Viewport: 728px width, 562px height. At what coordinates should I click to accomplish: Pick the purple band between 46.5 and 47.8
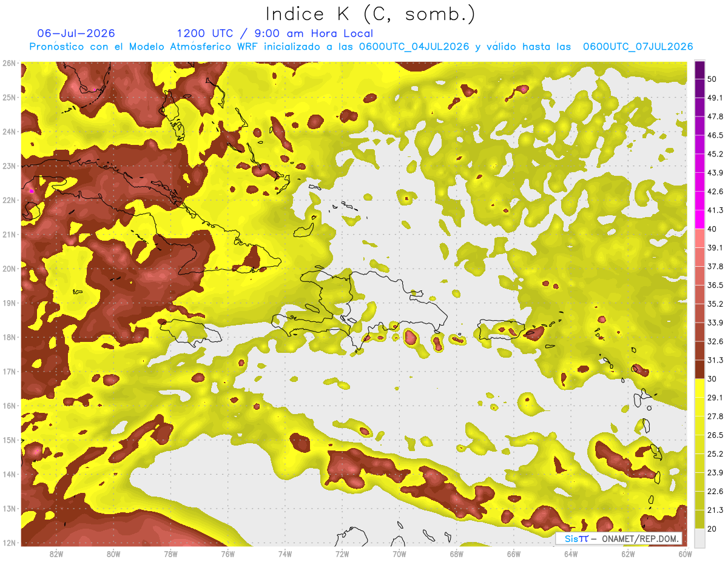click(699, 126)
